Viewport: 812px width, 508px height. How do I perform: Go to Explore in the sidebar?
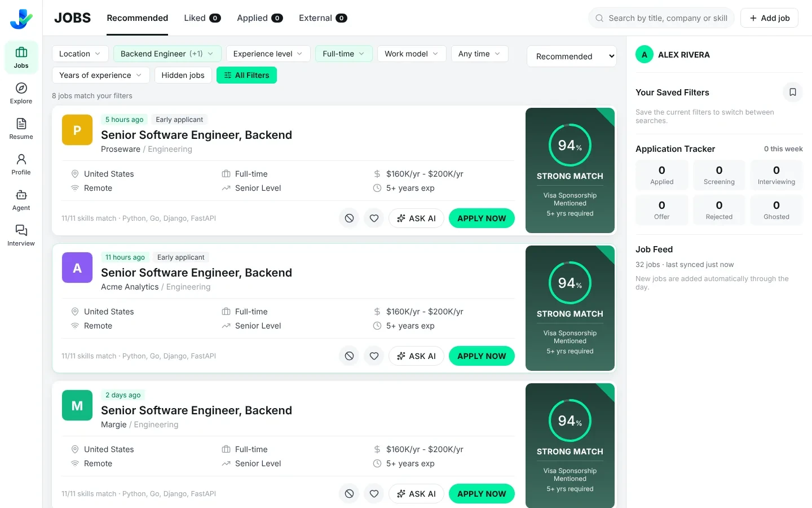(21, 93)
